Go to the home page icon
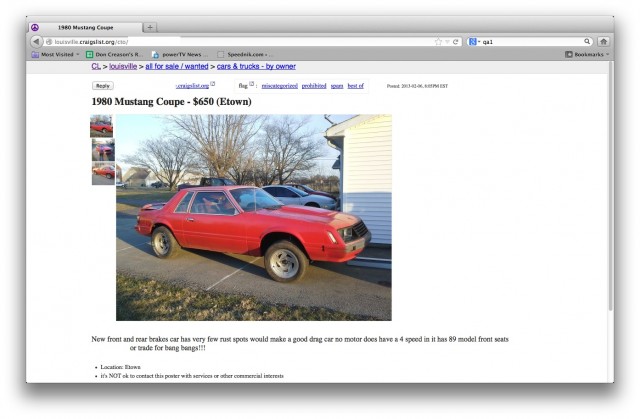 click(x=604, y=41)
